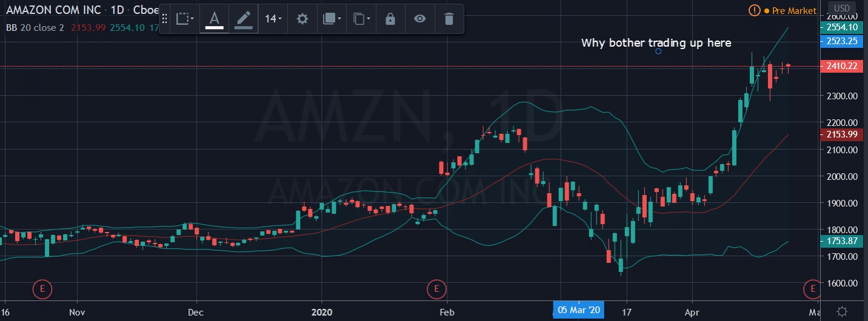The width and height of the screenshot is (868, 321).
Task: Click the 2554.10 upper band price label
Action: tap(842, 27)
